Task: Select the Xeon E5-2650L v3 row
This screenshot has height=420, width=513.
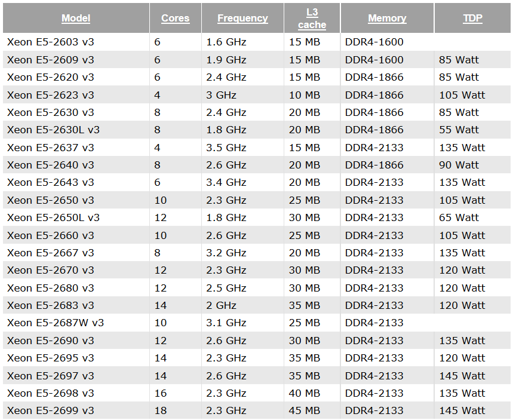Action: (257, 217)
